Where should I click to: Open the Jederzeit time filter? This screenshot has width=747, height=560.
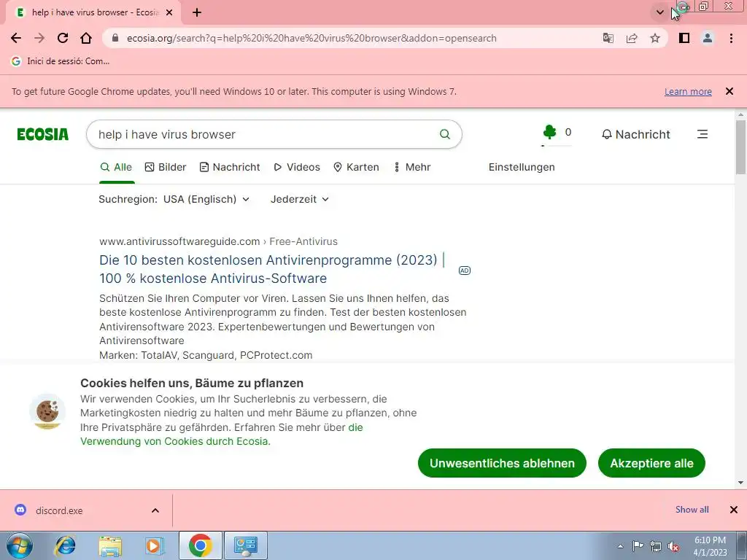(300, 199)
